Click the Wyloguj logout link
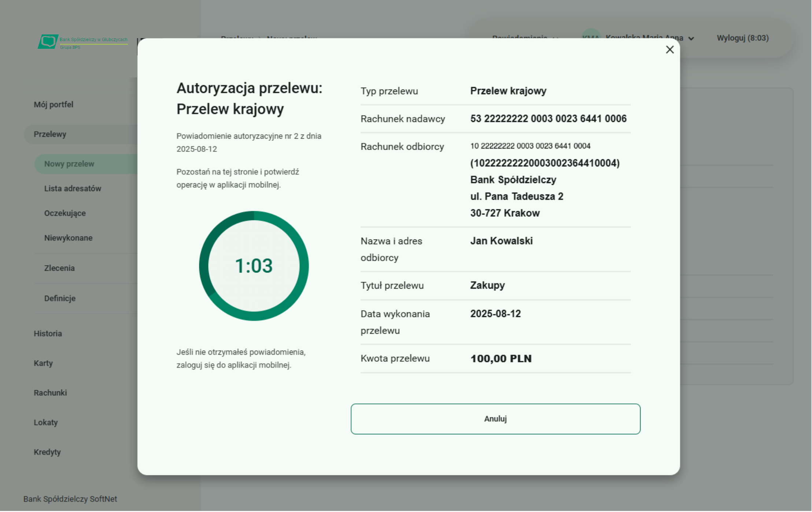The image size is (812, 512). pos(742,38)
